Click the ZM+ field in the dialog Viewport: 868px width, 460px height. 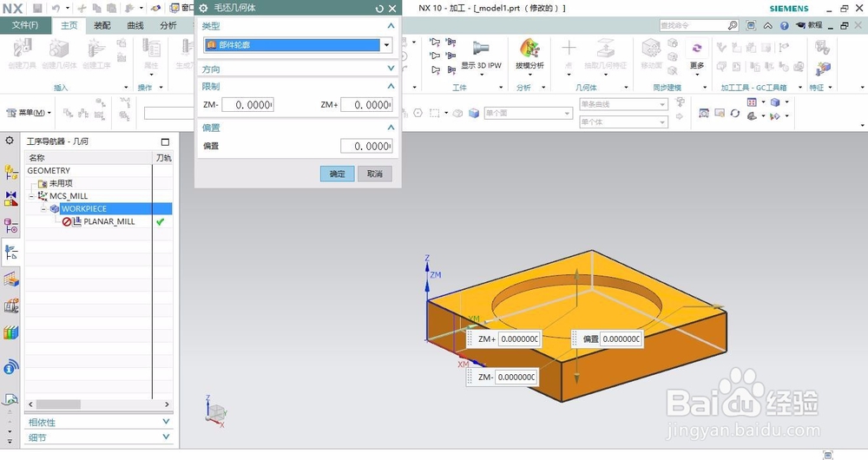[366, 105]
